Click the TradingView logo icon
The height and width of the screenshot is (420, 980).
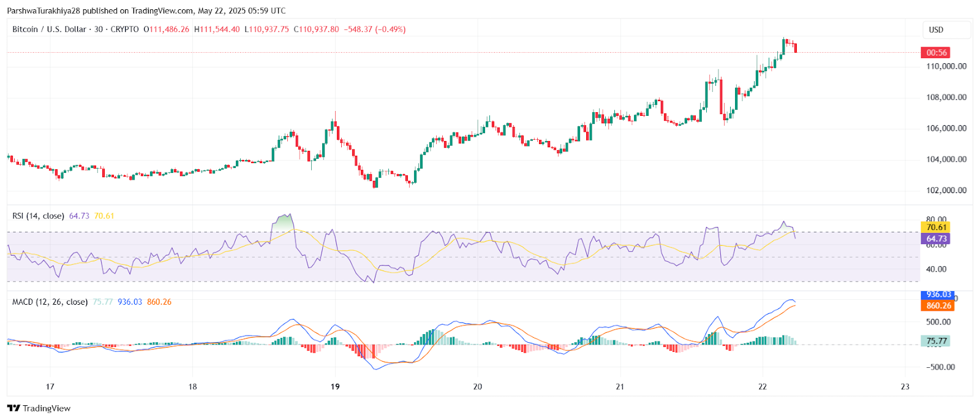[13, 408]
